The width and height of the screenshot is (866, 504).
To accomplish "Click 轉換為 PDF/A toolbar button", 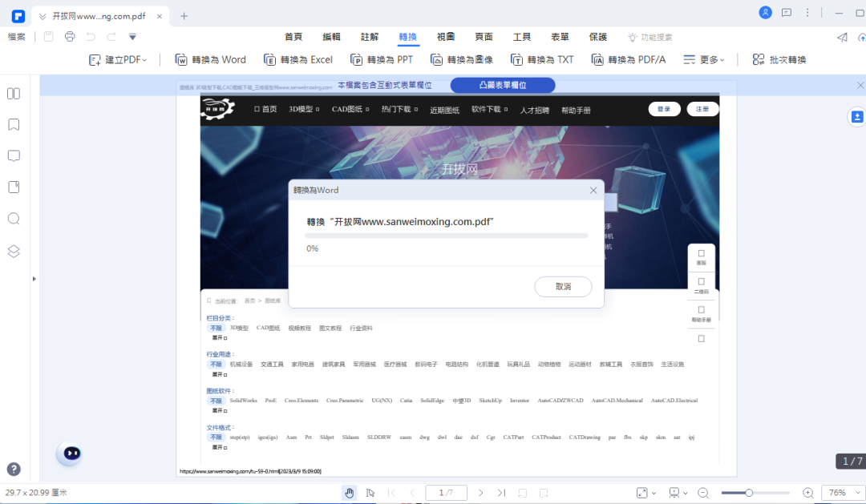I will (x=629, y=59).
